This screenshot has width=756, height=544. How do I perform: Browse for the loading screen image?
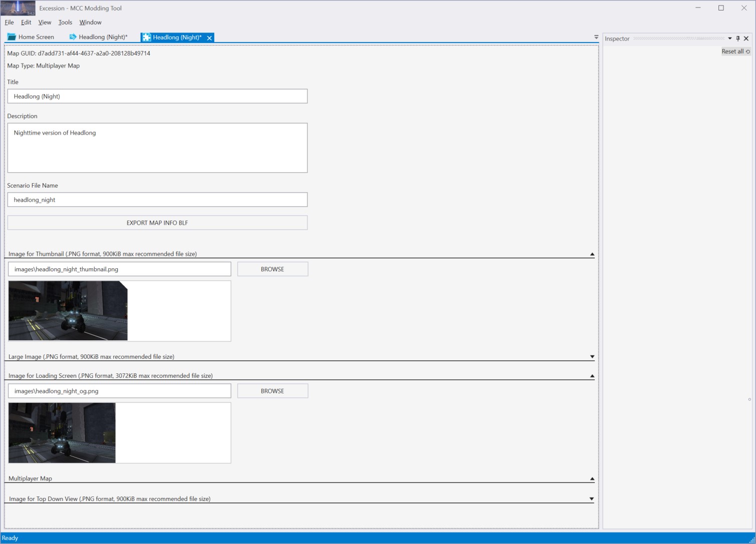coord(272,391)
